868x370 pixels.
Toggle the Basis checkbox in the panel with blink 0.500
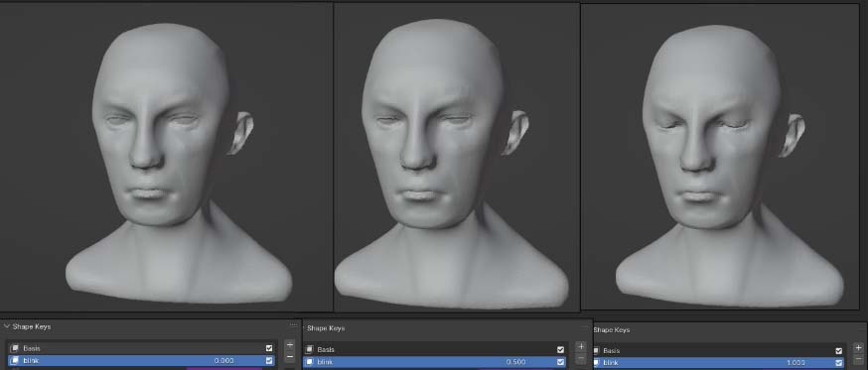[560, 349]
